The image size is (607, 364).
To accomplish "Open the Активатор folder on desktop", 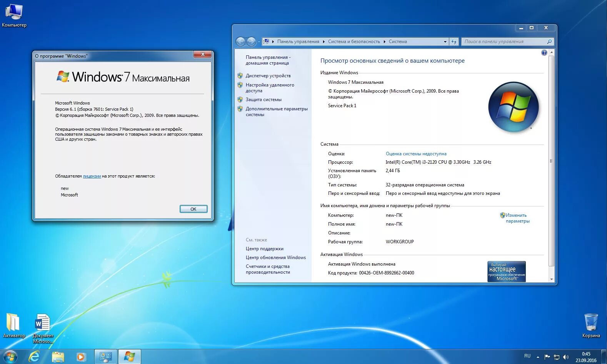I will click(x=14, y=325).
